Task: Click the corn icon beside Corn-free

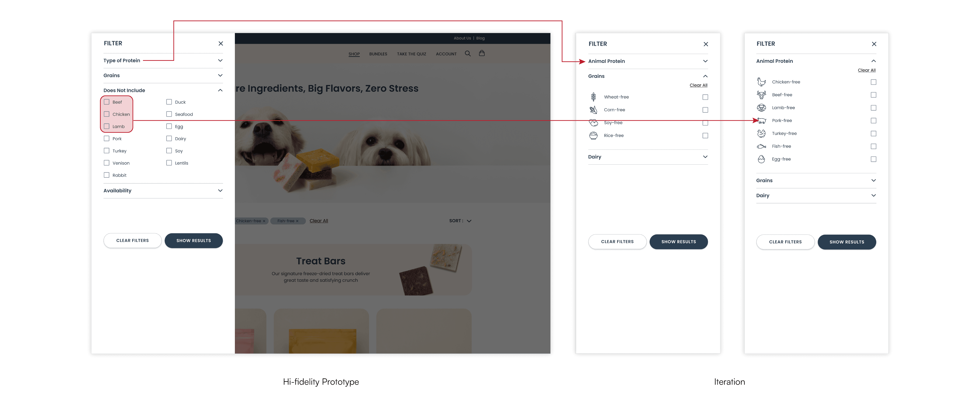Action: [593, 110]
